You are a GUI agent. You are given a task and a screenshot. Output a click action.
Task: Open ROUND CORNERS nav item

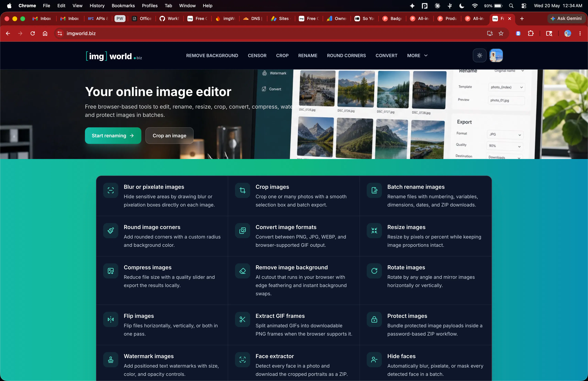[346, 55]
